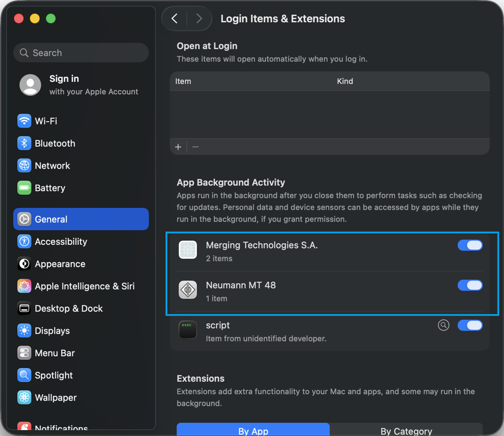Select General in the sidebar
Image resolution: width=504 pixels, height=436 pixels.
pyautogui.click(x=81, y=219)
